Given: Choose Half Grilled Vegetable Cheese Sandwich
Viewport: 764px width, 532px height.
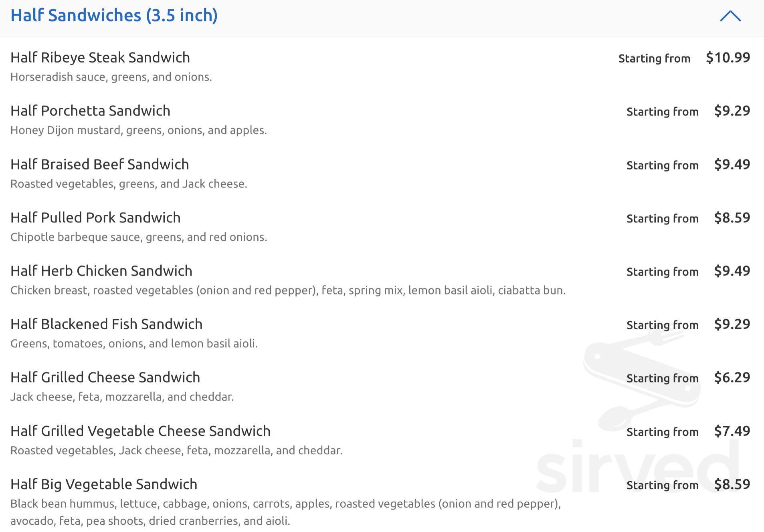Looking at the screenshot, I should click(x=140, y=431).
